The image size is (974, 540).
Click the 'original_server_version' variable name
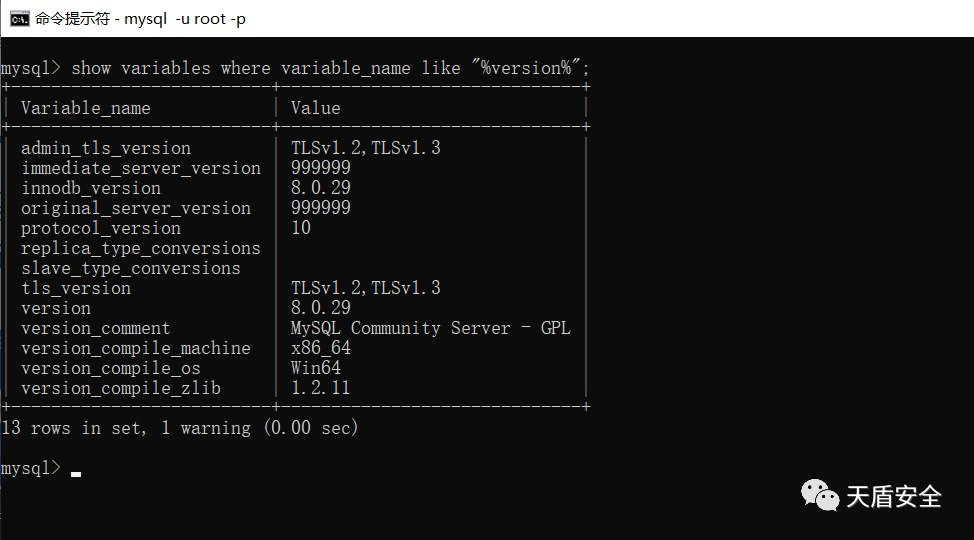[136, 208]
